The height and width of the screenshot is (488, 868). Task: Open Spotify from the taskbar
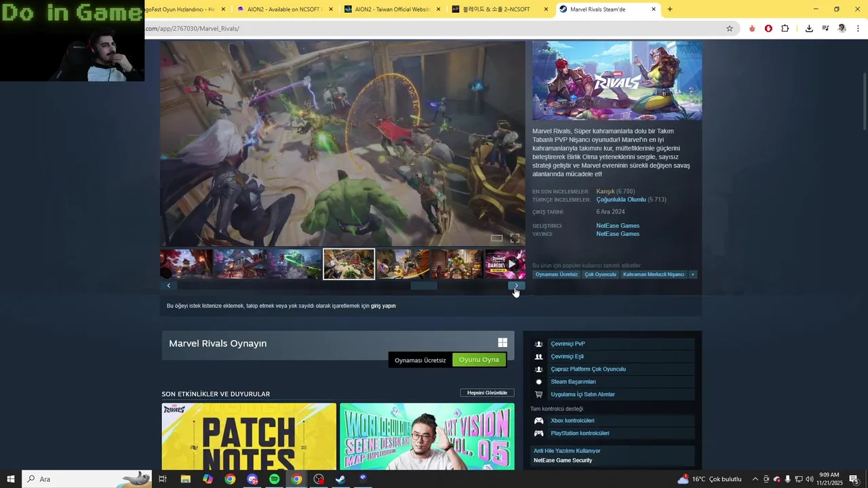click(x=274, y=479)
